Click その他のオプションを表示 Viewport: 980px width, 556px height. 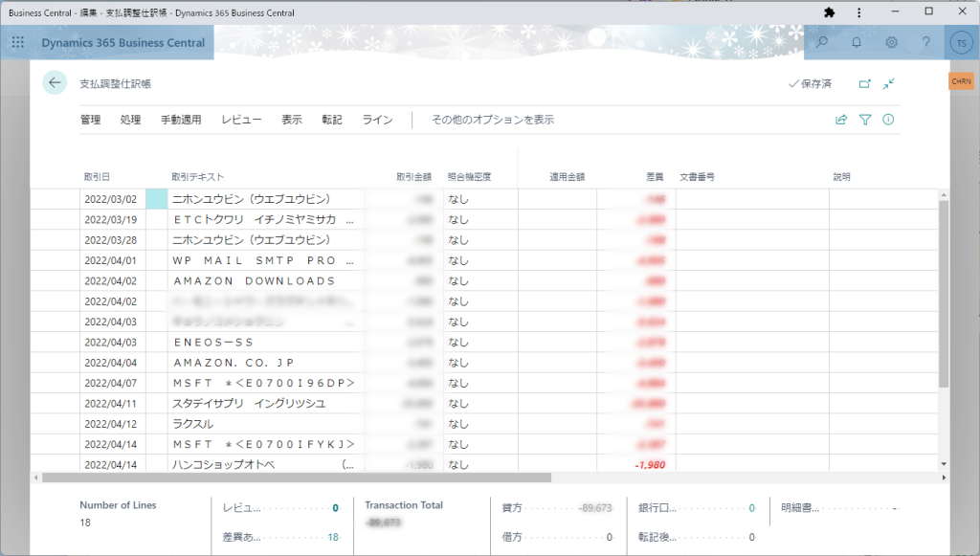[x=493, y=120]
